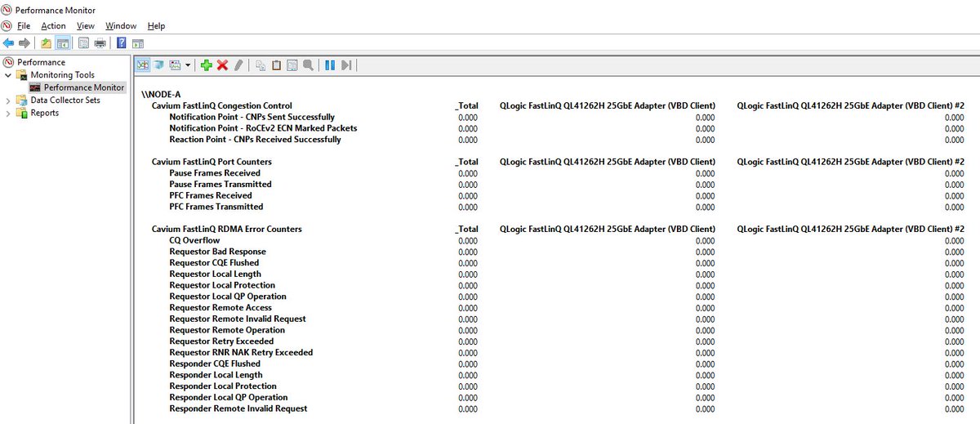Open Help via the blue question mark icon
980x424 pixels.
122,42
